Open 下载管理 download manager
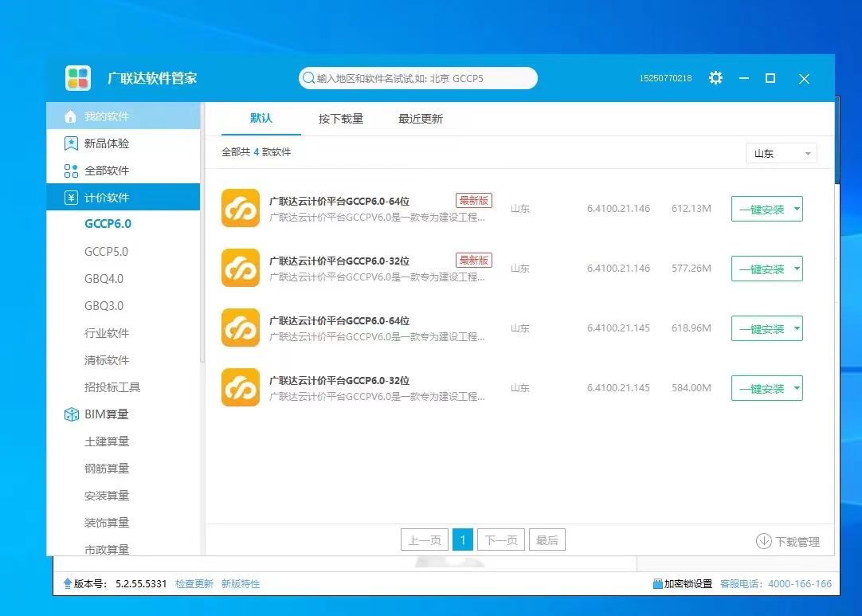862x616 pixels. 788,541
